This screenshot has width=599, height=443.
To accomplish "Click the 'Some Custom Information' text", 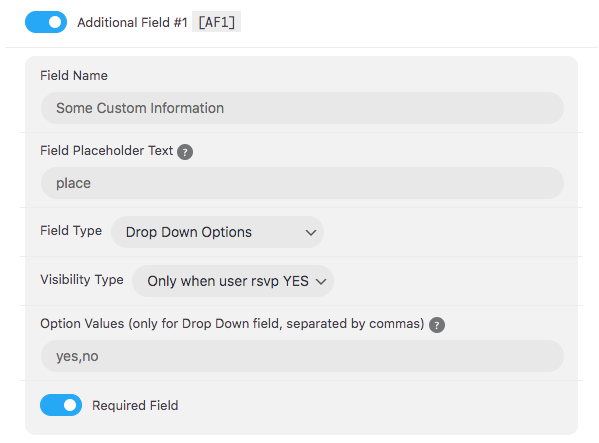I will click(x=140, y=108).
